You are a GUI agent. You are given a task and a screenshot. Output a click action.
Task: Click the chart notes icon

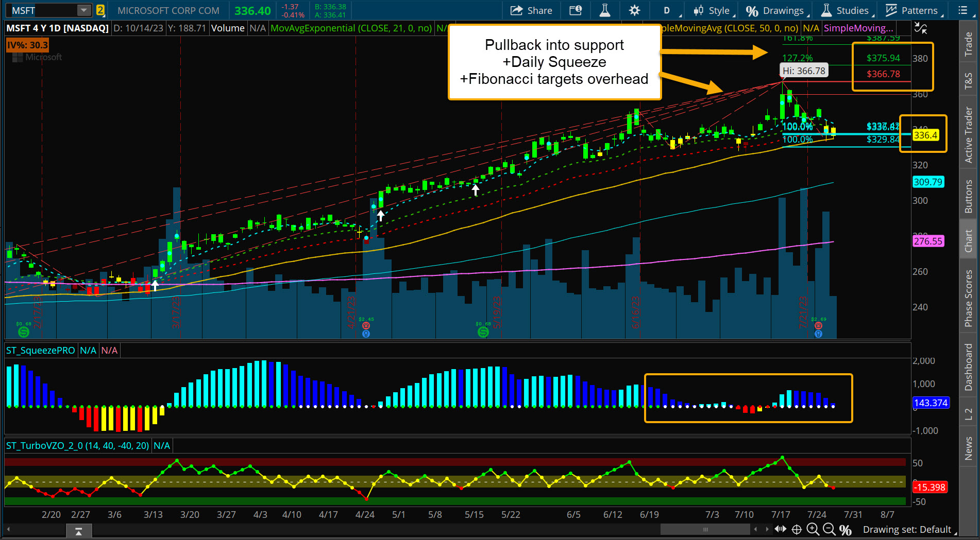[x=575, y=10]
